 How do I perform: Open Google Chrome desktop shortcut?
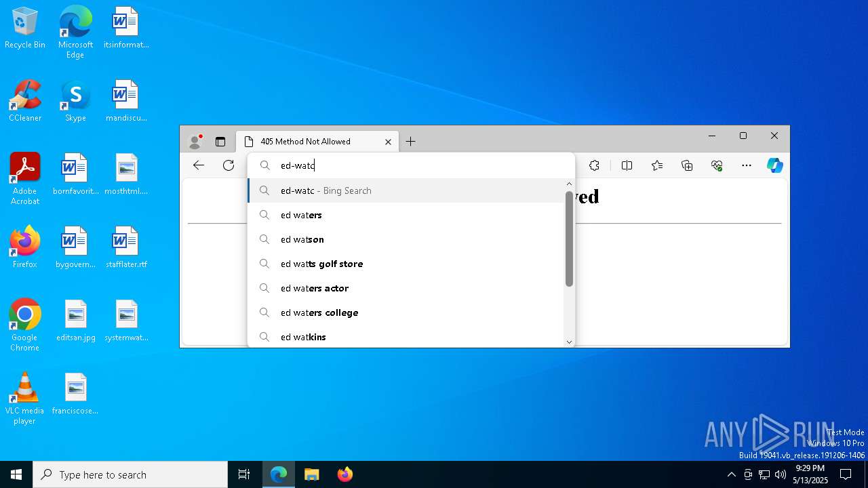(25, 325)
